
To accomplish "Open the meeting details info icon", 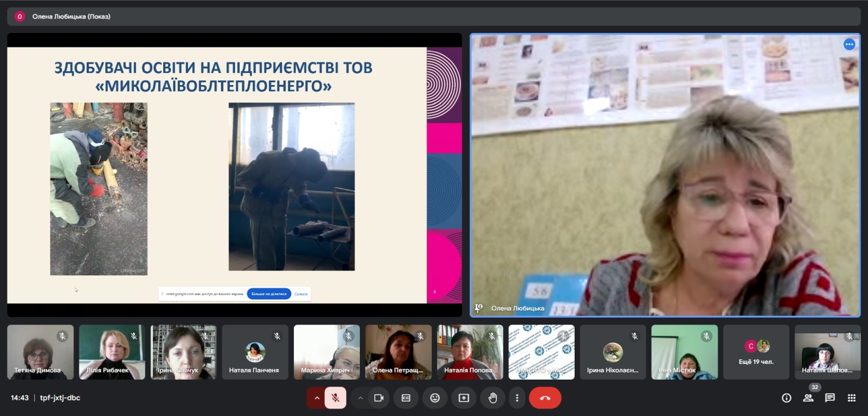I will coord(786,398).
